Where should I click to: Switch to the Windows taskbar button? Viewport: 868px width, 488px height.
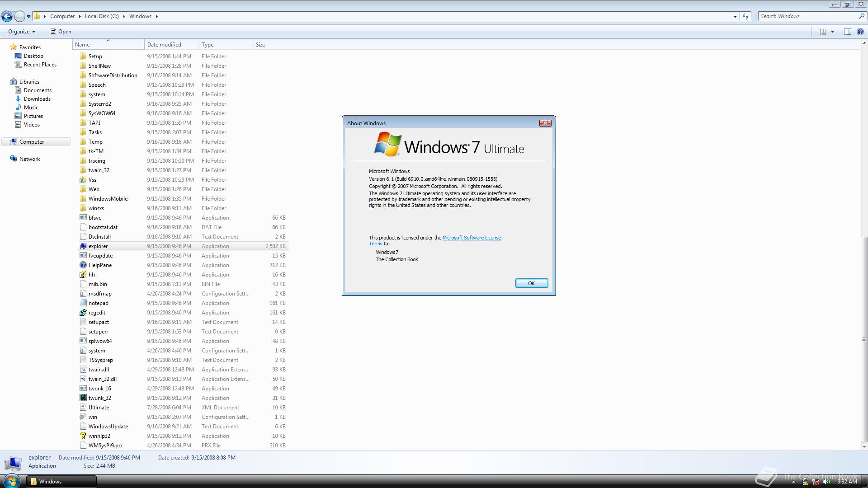[x=61, y=482]
